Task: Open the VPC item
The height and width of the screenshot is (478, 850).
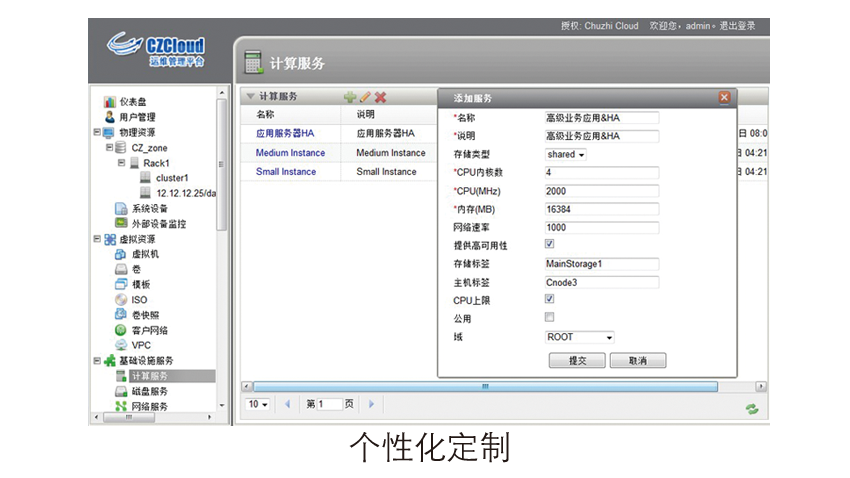Action: pyautogui.click(x=141, y=345)
